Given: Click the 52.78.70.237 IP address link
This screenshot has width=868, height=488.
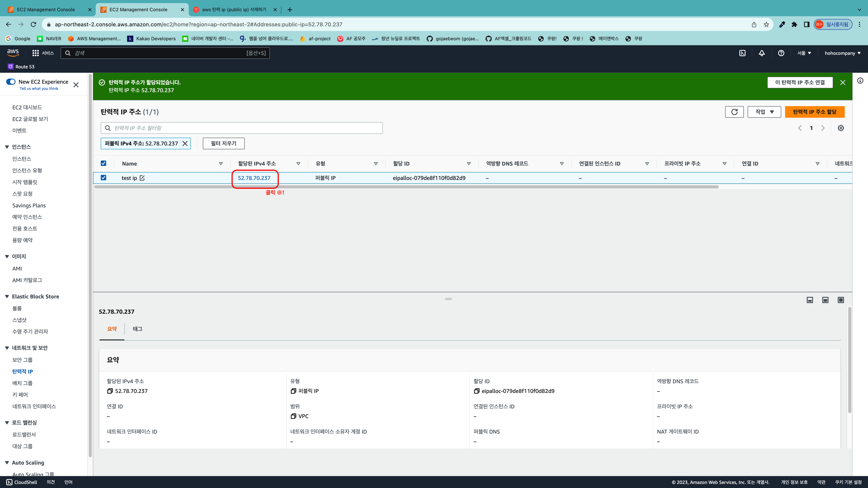Looking at the screenshot, I should click(x=254, y=178).
